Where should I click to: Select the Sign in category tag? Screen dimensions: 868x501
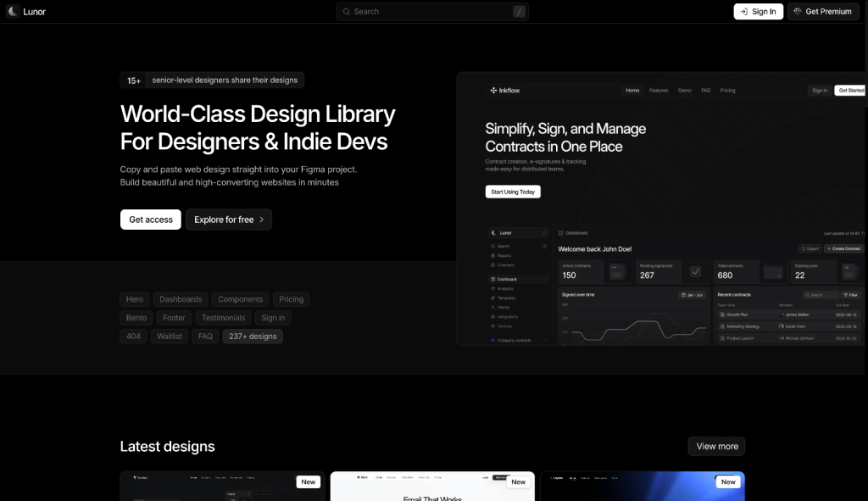(273, 318)
